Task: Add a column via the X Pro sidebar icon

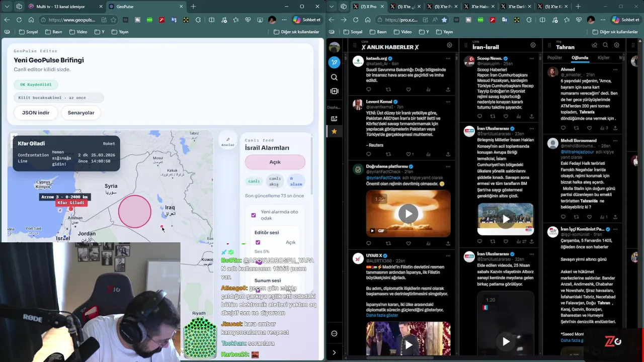Action: point(334,119)
